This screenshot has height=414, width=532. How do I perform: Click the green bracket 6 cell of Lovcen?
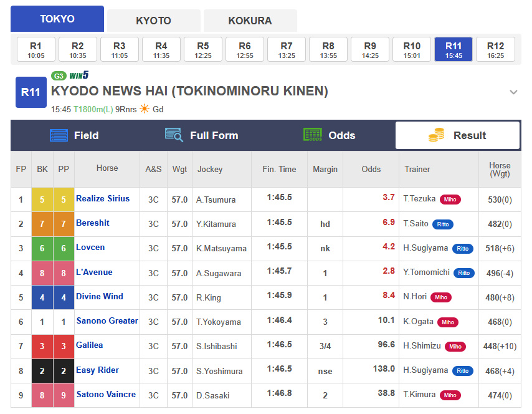click(42, 249)
